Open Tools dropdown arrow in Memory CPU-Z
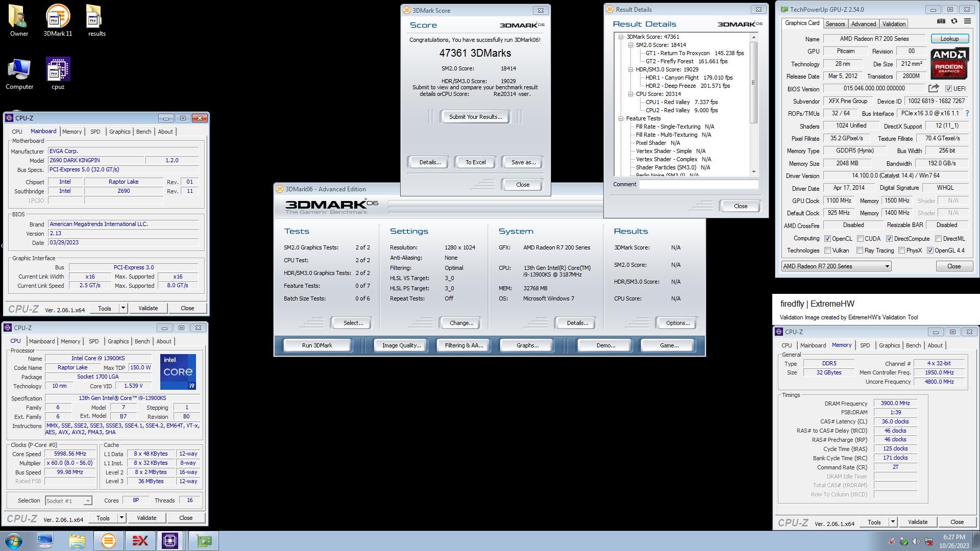980x551 pixels. click(x=893, y=522)
